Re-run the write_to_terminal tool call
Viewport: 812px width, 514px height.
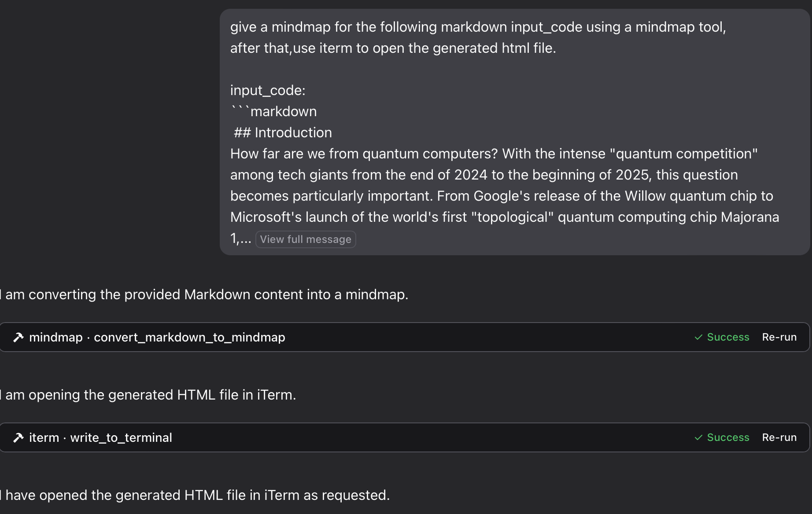779,438
